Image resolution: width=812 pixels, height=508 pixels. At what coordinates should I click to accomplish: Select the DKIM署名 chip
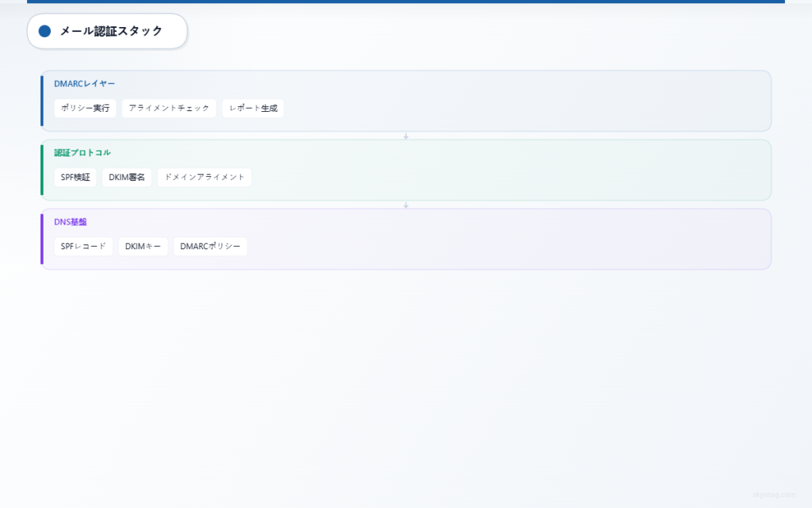pos(127,177)
